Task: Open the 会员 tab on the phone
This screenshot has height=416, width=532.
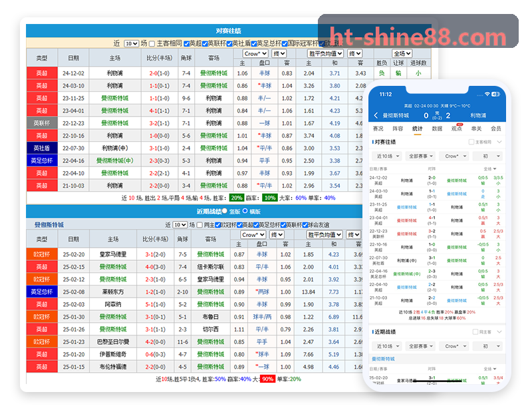Action: click(x=495, y=128)
